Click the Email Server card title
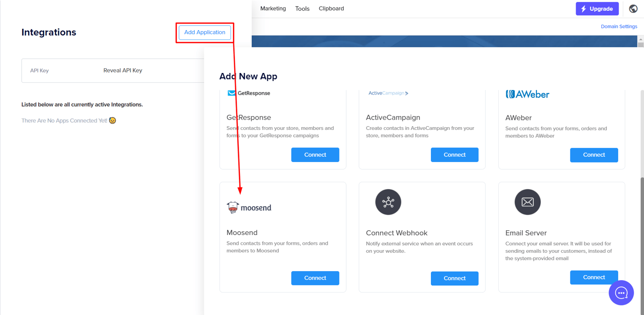The image size is (644, 315). coord(526,233)
